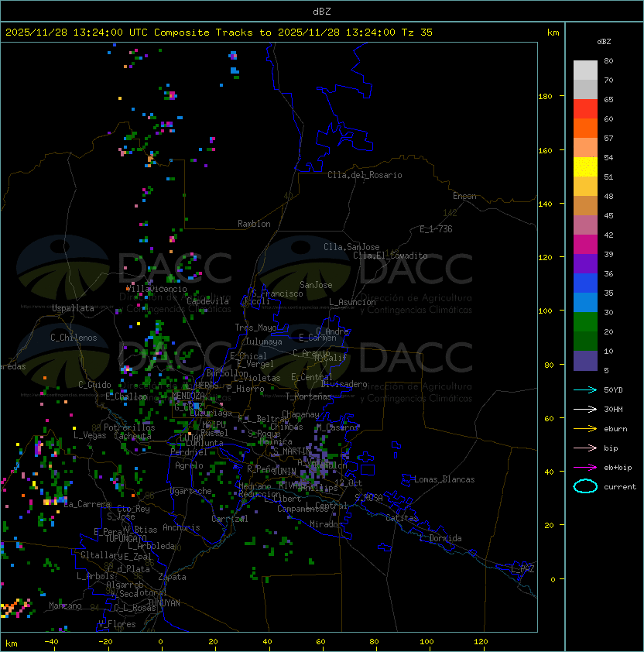Click the 'JUNIN' place label
This screenshot has height=652, width=644.
tap(284, 471)
